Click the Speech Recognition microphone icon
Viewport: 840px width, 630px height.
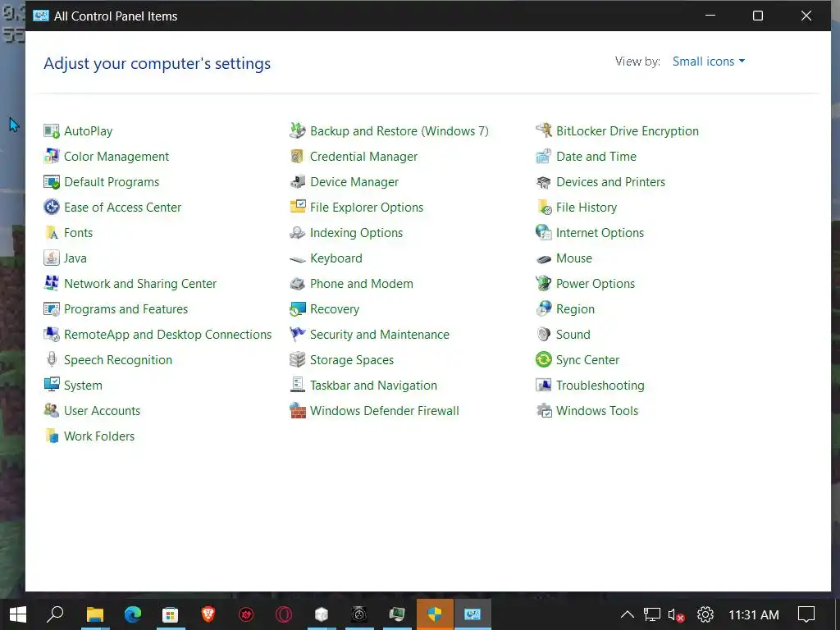[x=52, y=360]
